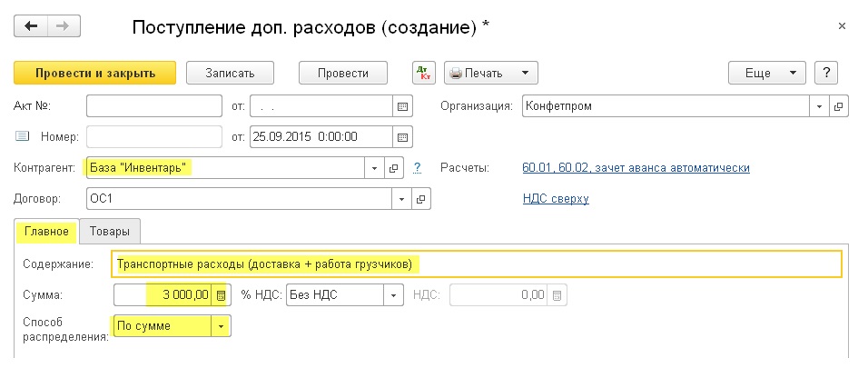Show Дт/Кт postings icon
Screen dimensions: 868x368
424,73
